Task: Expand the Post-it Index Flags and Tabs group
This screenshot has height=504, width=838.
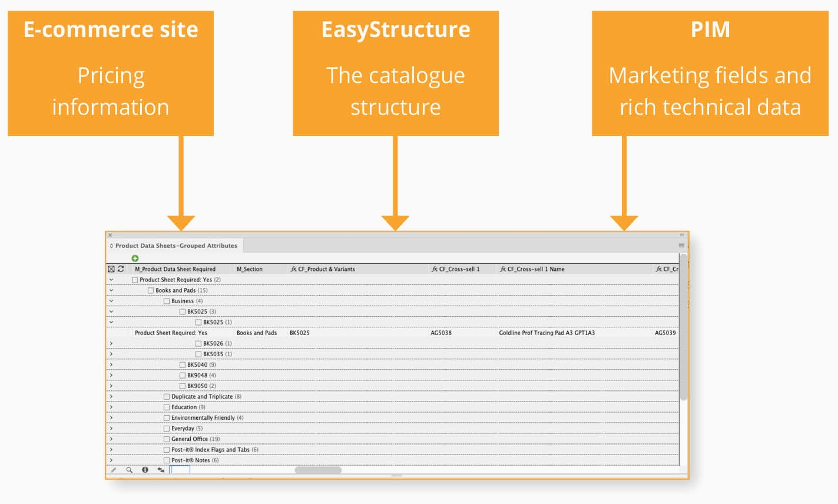Action: [111, 449]
